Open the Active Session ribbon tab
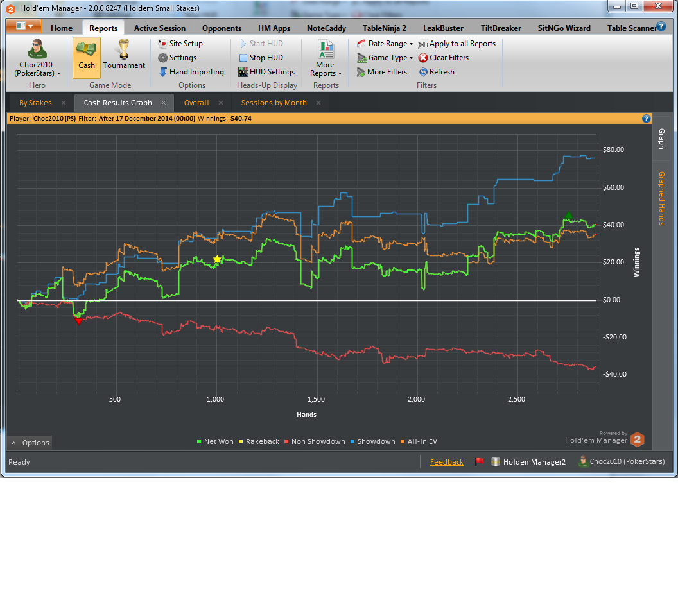Screen dimensions: 678x616 coord(160,28)
